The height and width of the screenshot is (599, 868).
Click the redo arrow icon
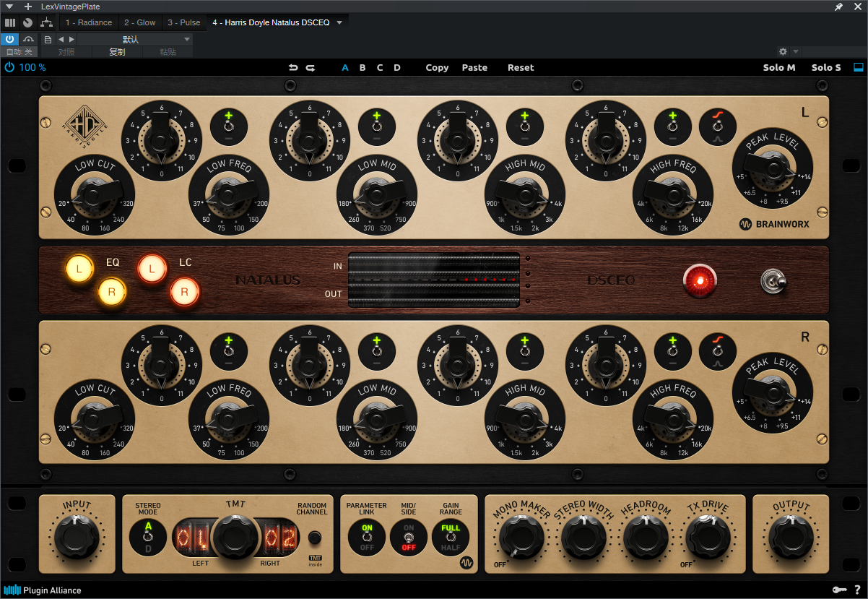[x=311, y=68]
